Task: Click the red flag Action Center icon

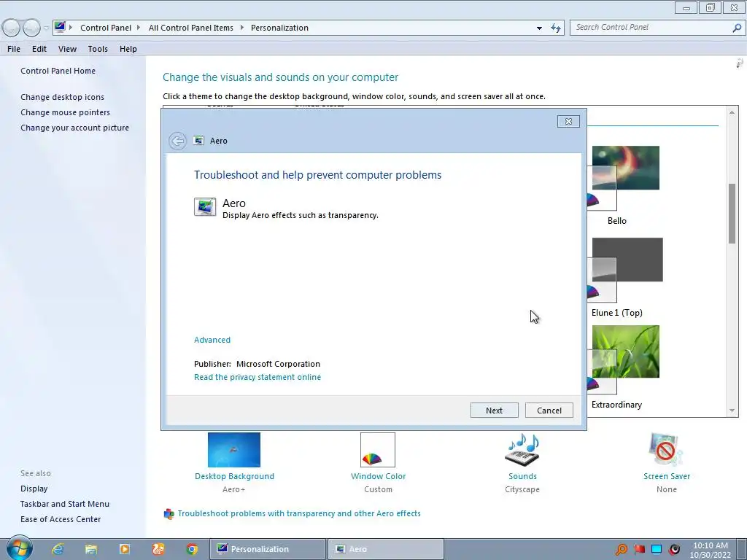Action: (639, 550)
